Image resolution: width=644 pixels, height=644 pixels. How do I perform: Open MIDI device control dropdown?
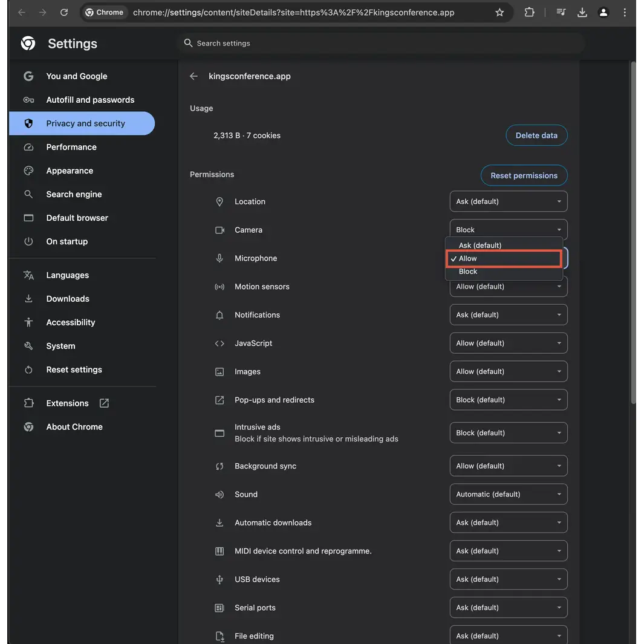pos(509,551)
